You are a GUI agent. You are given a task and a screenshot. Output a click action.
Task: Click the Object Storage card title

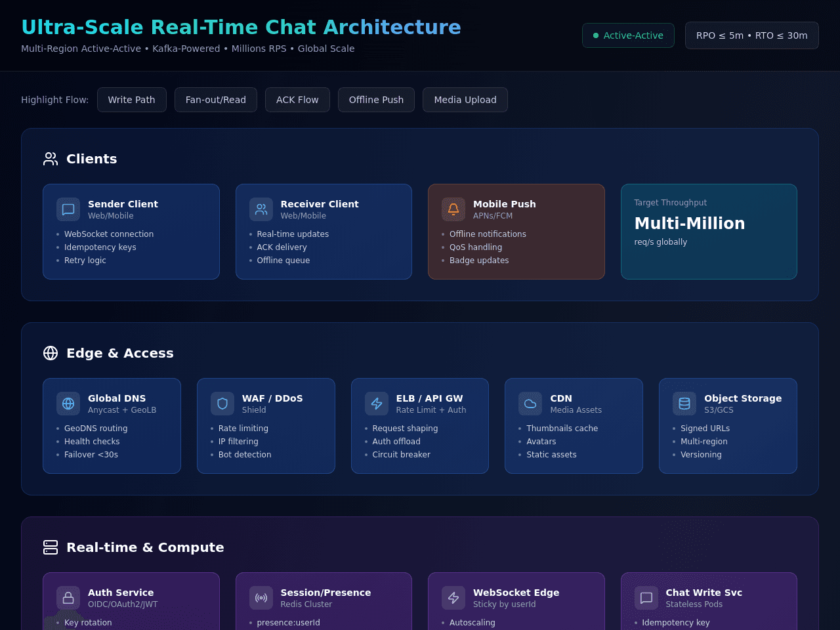point(743,398)
